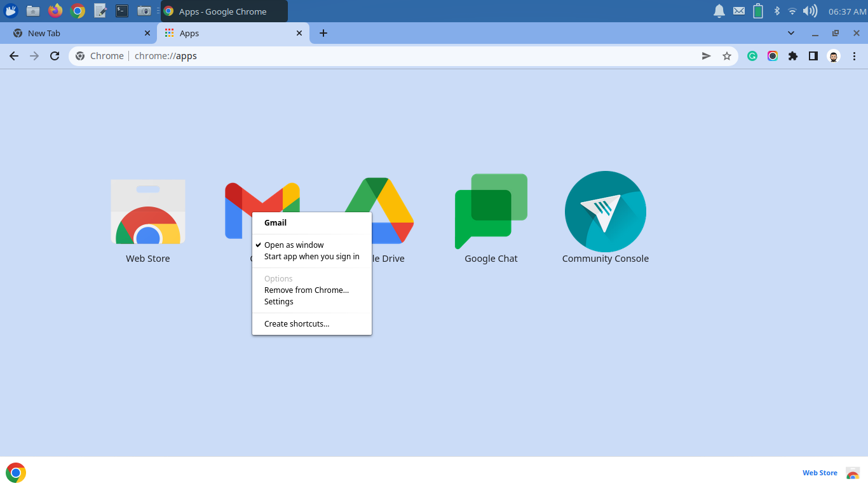
Task: Launch the Google Chat app icon
Action: point(491,212)
